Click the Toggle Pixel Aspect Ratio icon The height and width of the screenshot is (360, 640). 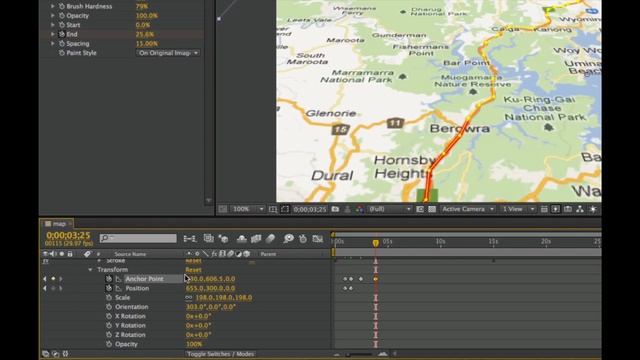544,209
